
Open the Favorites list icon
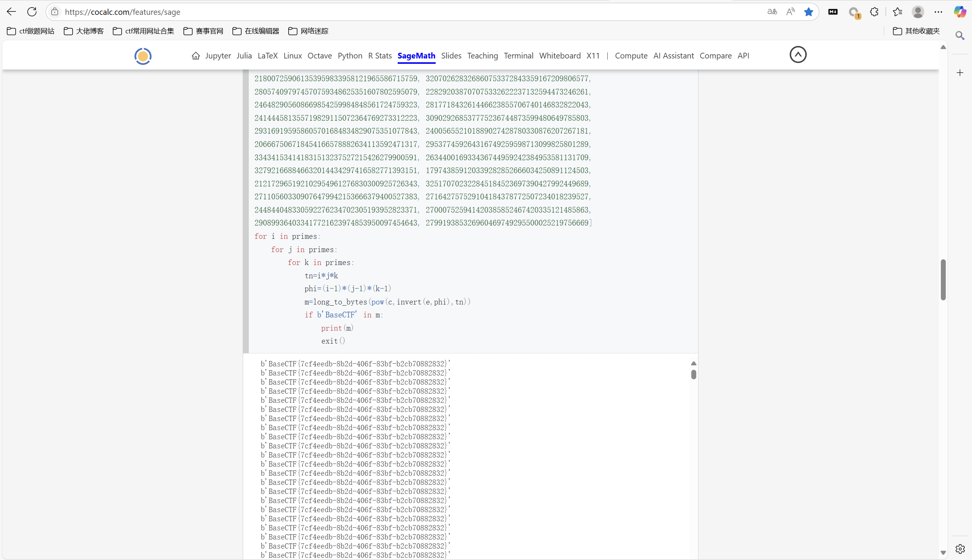(898, 12)
